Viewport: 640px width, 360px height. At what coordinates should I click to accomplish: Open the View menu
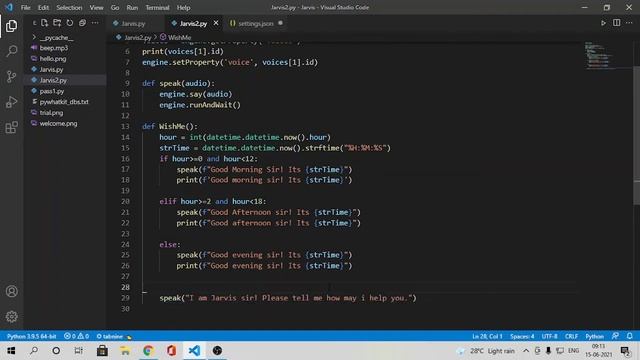coord(96,8)
